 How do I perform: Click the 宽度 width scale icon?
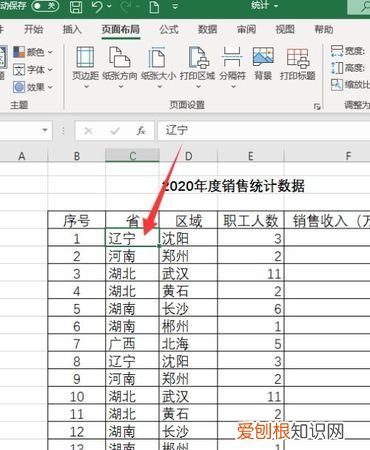[x=337, y=51]
